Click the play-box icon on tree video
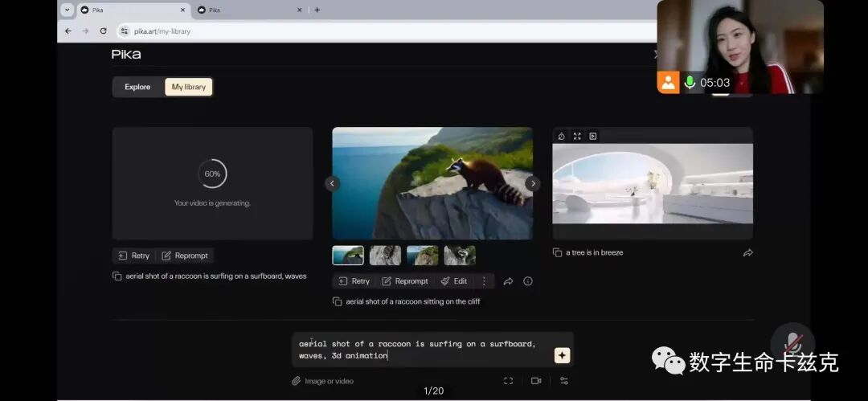868x401 pixels. point(593,137)
